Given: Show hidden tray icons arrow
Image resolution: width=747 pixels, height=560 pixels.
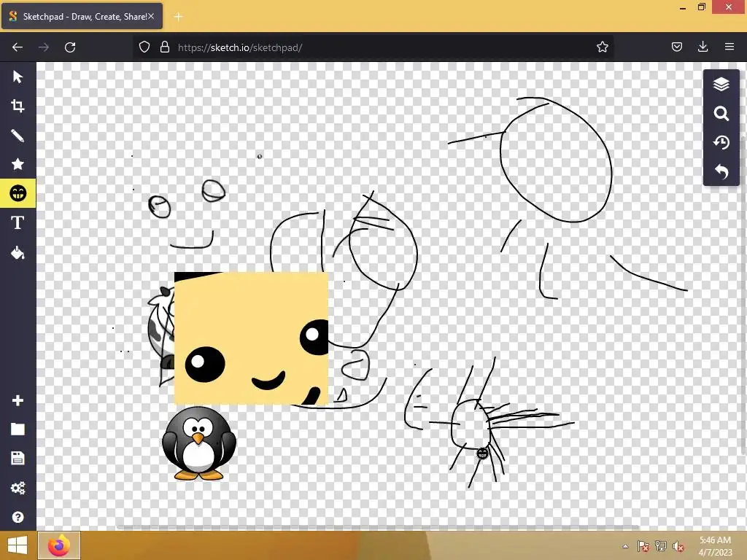Looking at the screenshot, I should (x=625, y=546).
